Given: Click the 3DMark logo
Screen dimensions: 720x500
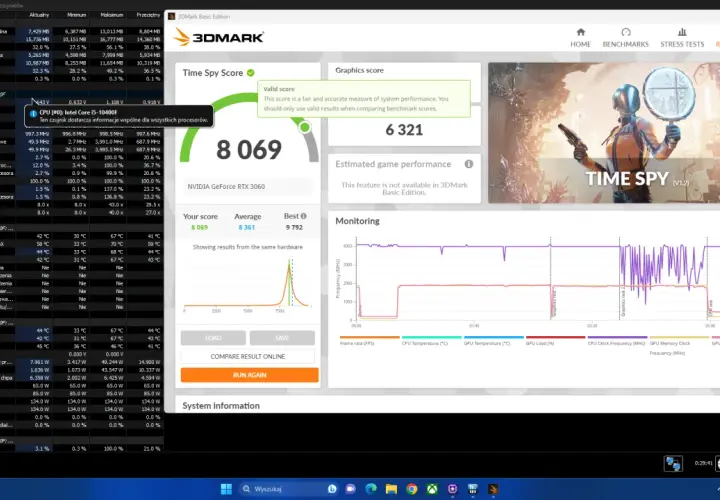Looking at the screenshot, I should [x=219, y=37].
